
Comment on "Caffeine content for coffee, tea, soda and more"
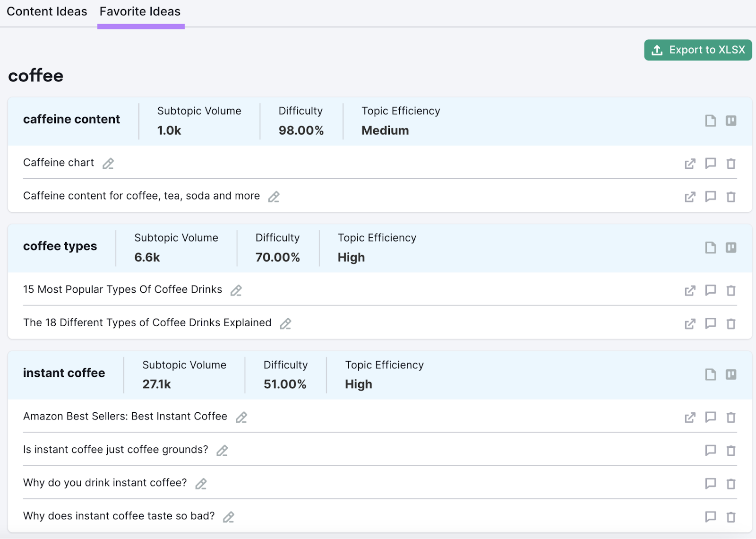point(711,197)
